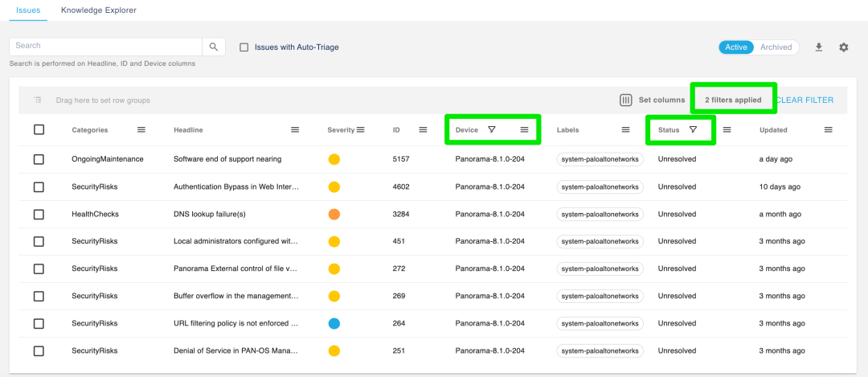The image size is (868, 377).
Task: Open the settings gear icon
Action: tap(843, 47)
